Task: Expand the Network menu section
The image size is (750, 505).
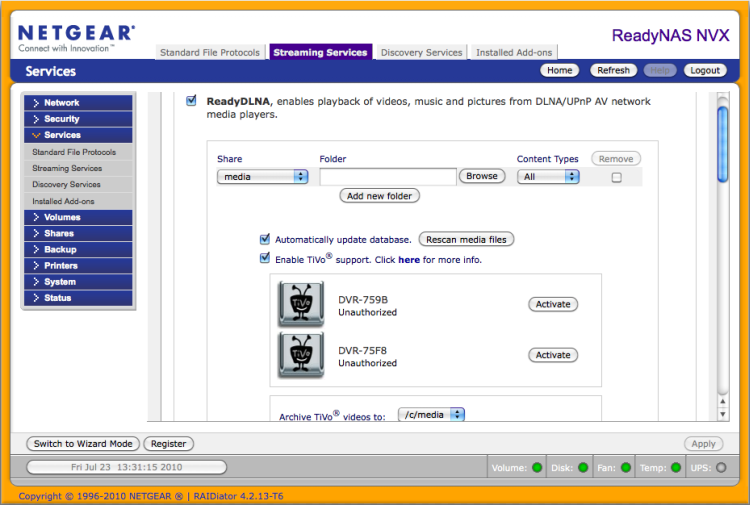Action: tap(78, 103)
